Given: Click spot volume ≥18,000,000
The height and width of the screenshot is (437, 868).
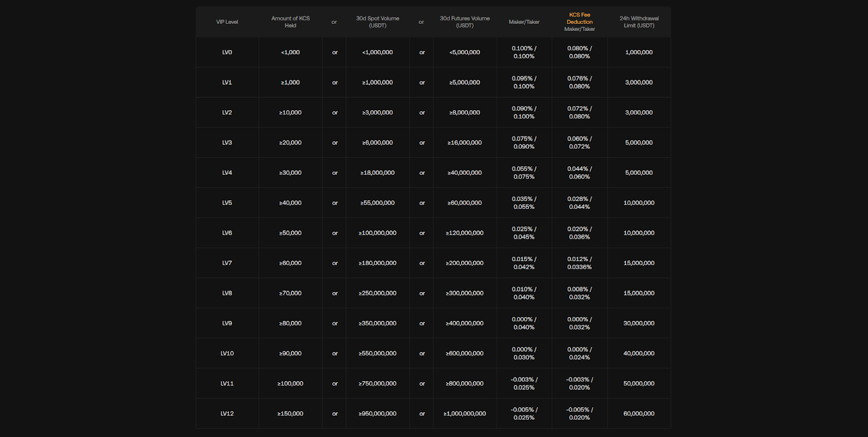Looking at the screenshot, I should click(x=378, y=173).
